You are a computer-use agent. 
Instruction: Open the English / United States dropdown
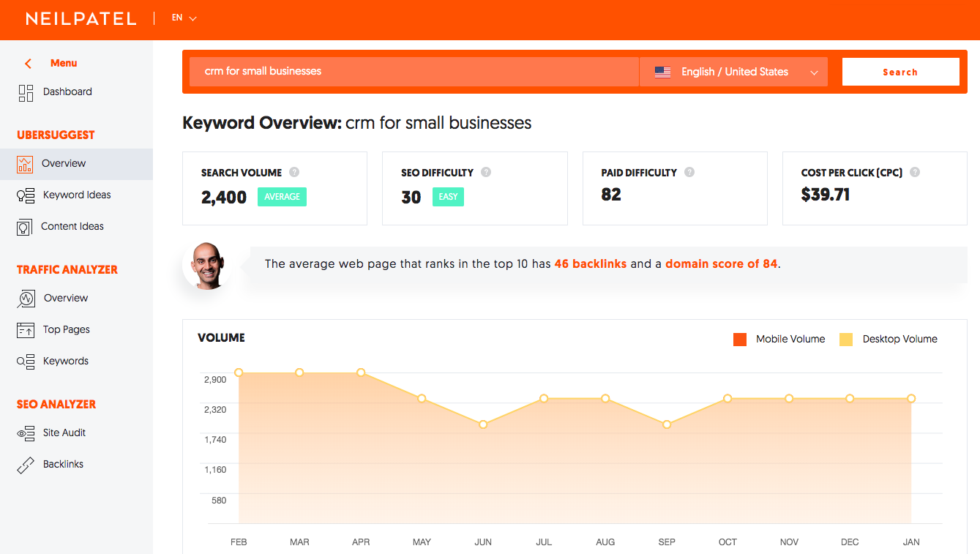pyautogui.click(x=733, y=72)
